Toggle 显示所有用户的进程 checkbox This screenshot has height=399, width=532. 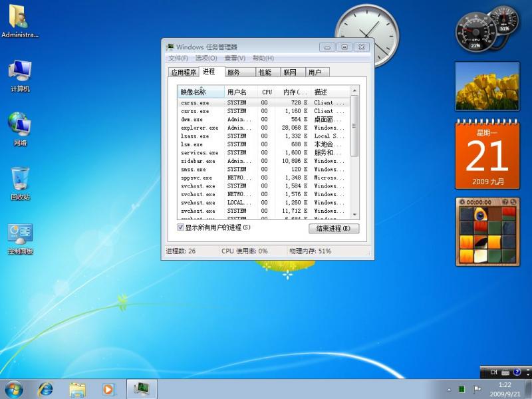click(180, 227)
